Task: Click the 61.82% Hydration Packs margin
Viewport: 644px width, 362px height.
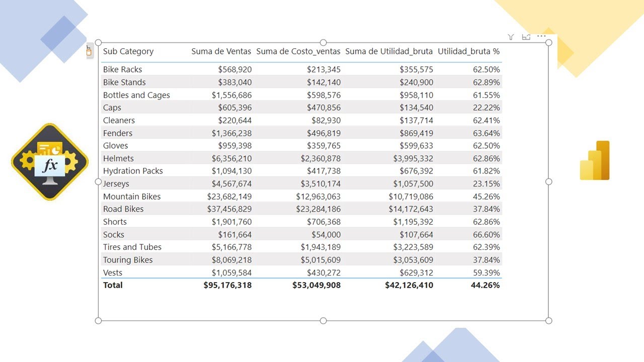Action: click(x=487, y=171)
